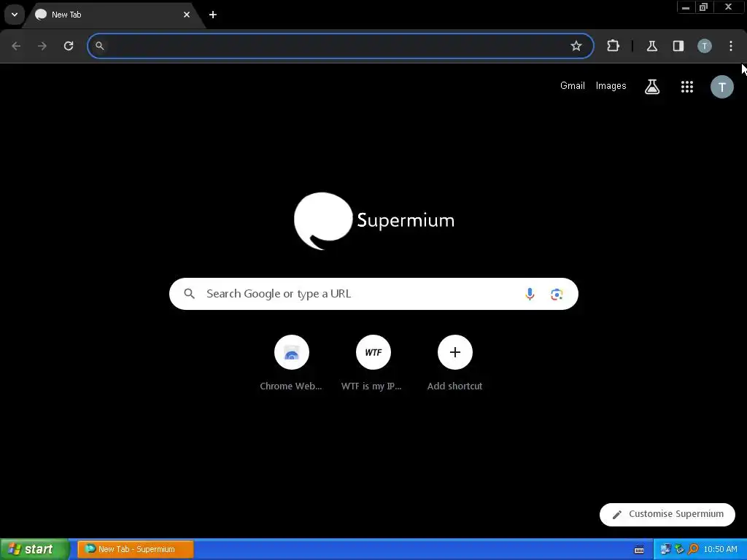
Task: Toggle the side panel button
Action: pos(678,46)
